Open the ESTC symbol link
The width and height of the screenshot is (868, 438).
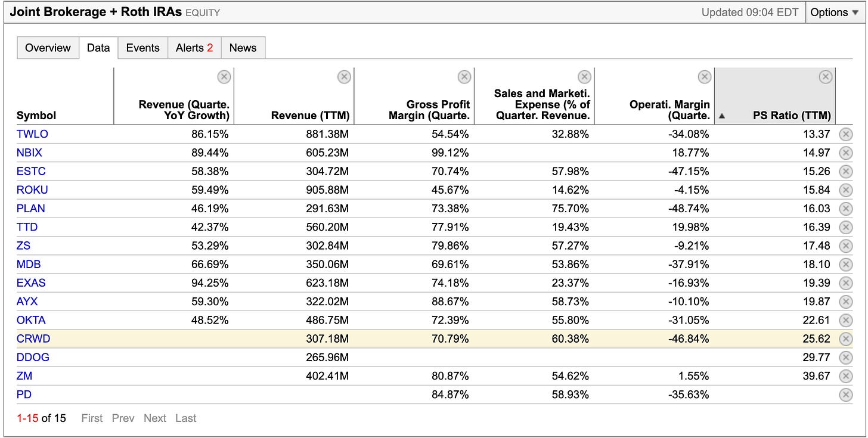[x=31, y=172]
